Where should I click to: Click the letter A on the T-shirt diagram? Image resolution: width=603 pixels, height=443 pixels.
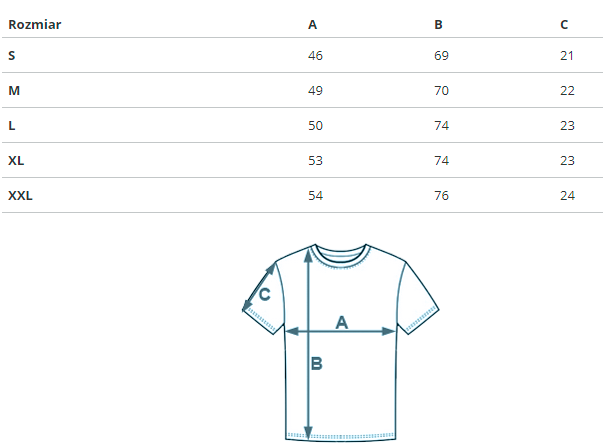pyautogui.click(x=341, y=322)
